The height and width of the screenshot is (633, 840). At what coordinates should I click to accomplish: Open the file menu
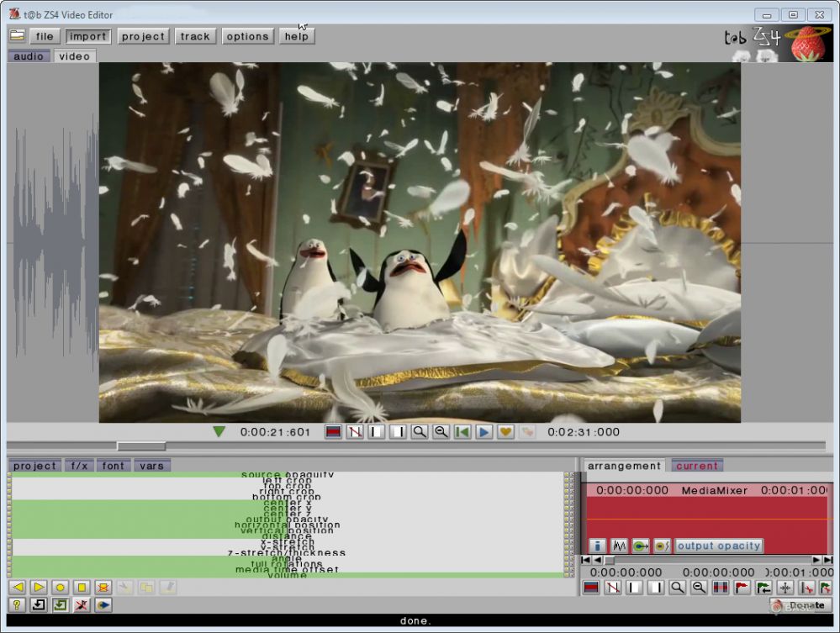click(45, 36)
